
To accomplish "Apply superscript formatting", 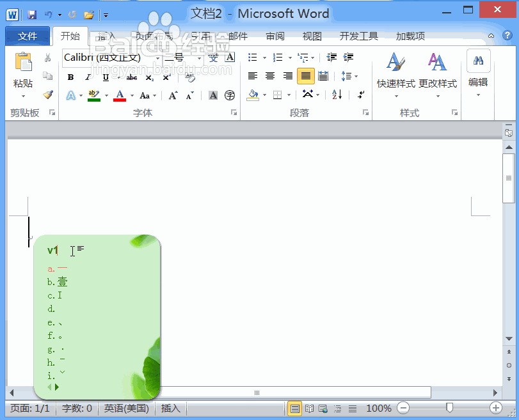I will (166, 77).
